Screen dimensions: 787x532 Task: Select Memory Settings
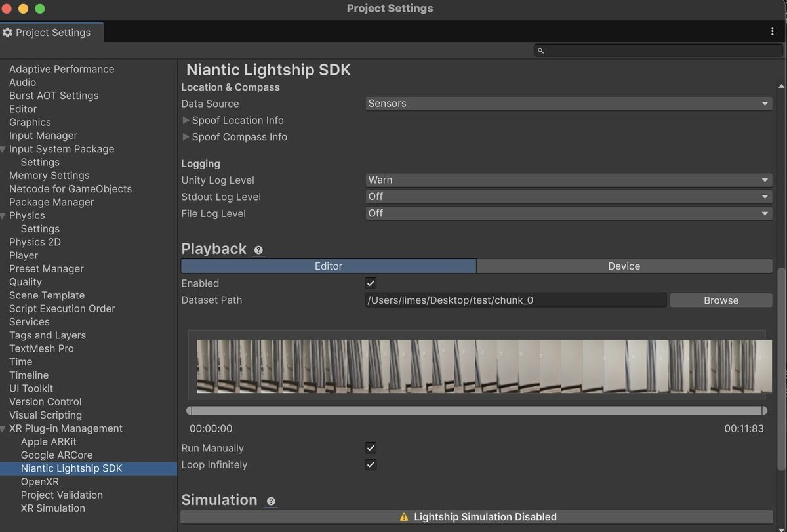49,176
